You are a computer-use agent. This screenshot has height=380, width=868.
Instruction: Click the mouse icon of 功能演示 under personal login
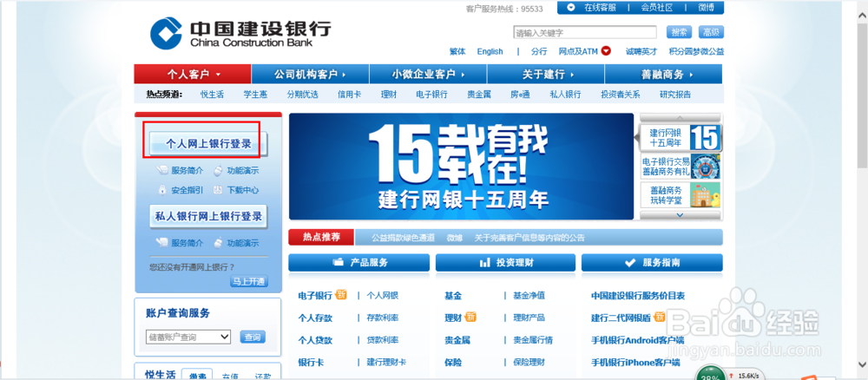218,170
